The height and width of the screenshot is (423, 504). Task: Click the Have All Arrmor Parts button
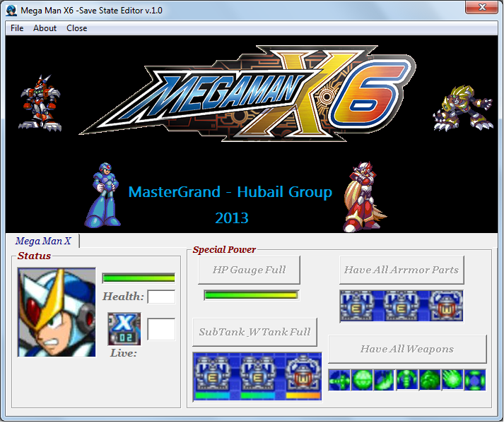402,270
